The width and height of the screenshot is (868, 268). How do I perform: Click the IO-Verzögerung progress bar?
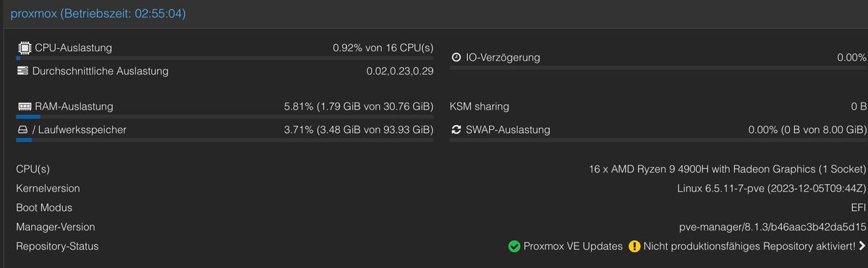(658, 68)
